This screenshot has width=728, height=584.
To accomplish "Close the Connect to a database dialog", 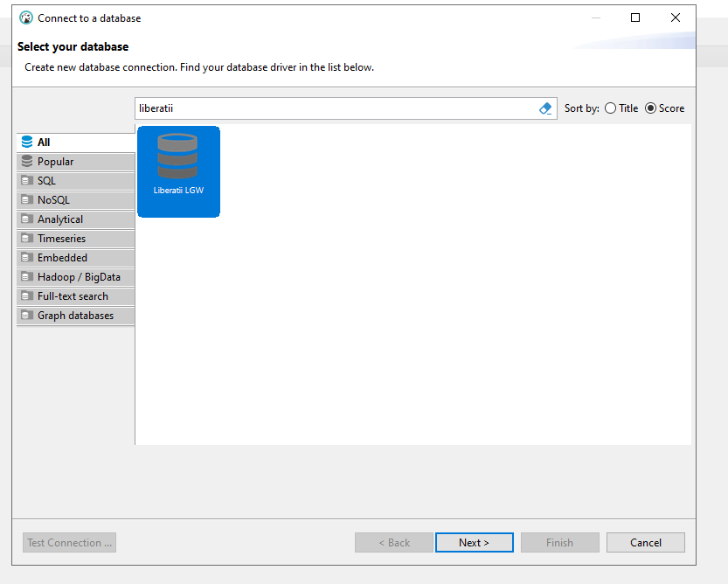I will [x=675, y=17].
